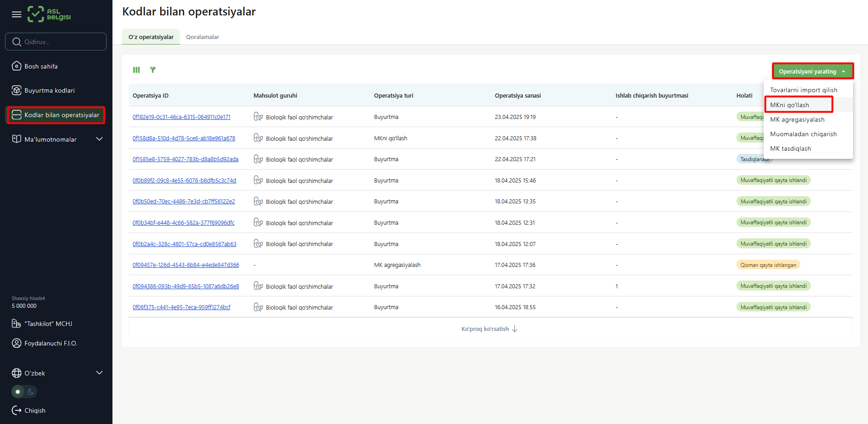Select MKni qo'llash menu item
Screen dimensions: 868x424
tap(808, 105)
